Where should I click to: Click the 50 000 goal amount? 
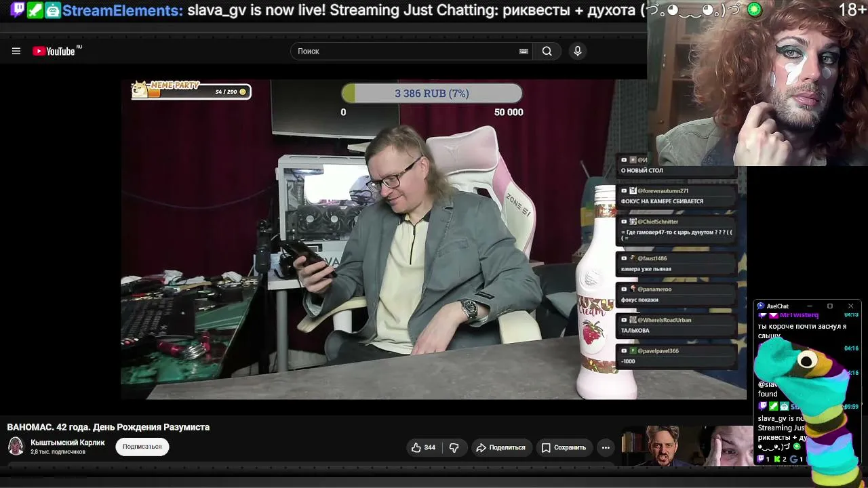coord(509,113)
